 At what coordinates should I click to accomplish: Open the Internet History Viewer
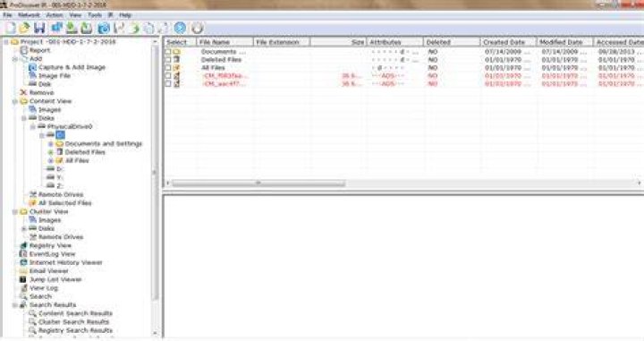pos(65,262)
